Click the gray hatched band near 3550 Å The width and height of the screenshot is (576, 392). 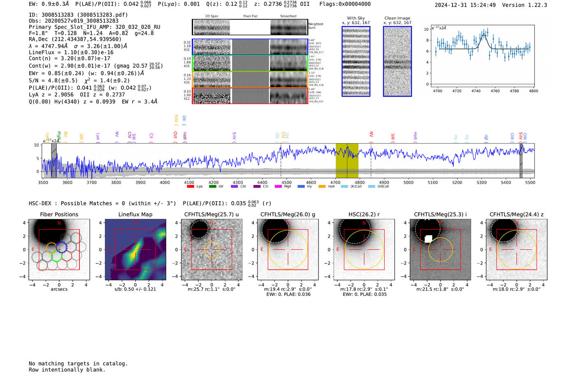coord(54,161)
